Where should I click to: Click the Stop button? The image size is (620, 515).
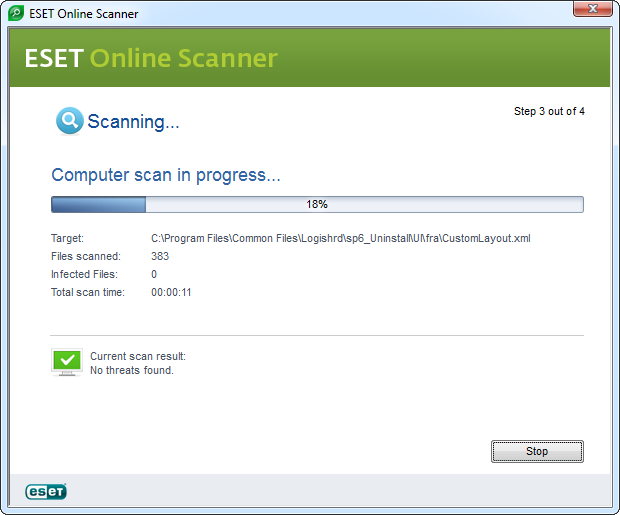537,451
